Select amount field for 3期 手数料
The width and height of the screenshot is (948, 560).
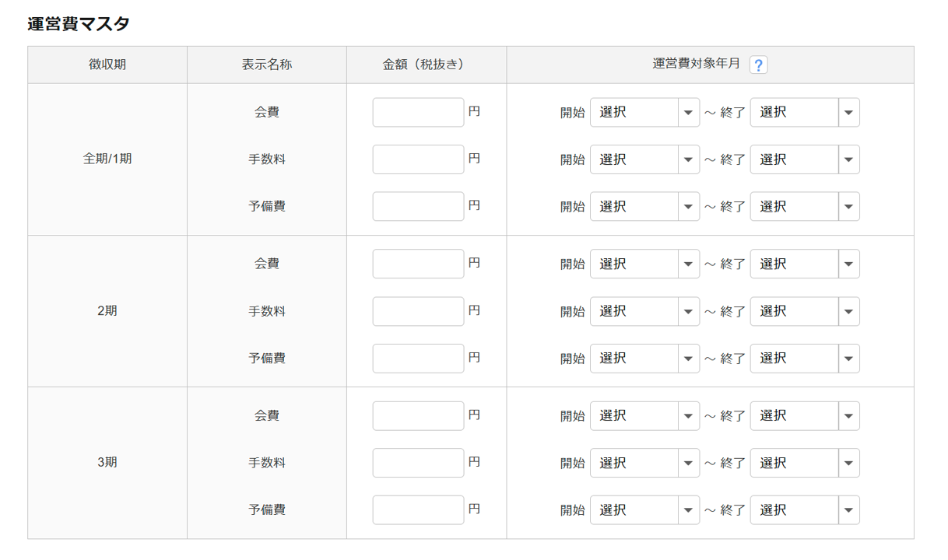[x=418, y=463]
